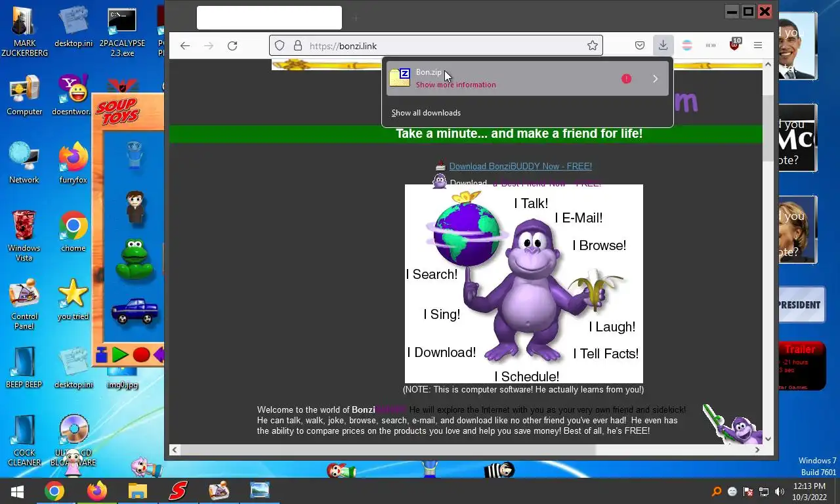Select the doesntwork Yahoo desktop icon
Image resolution: width=840 pixels, height=504 pixels.
tap(73, 96)
